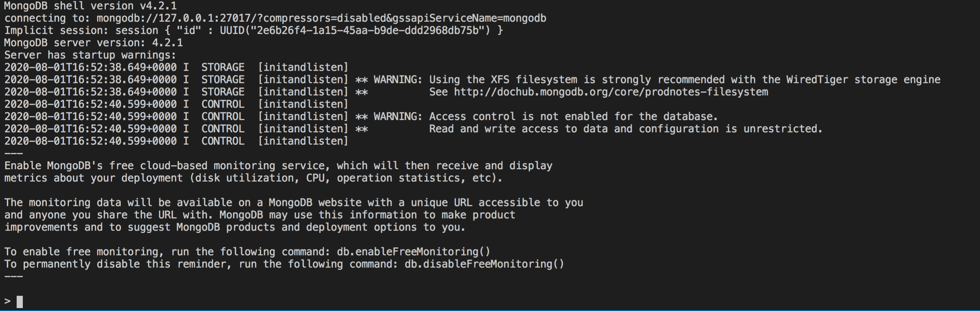
Task: Click the last CONTROL log label
Action: (x=223, y=141)
